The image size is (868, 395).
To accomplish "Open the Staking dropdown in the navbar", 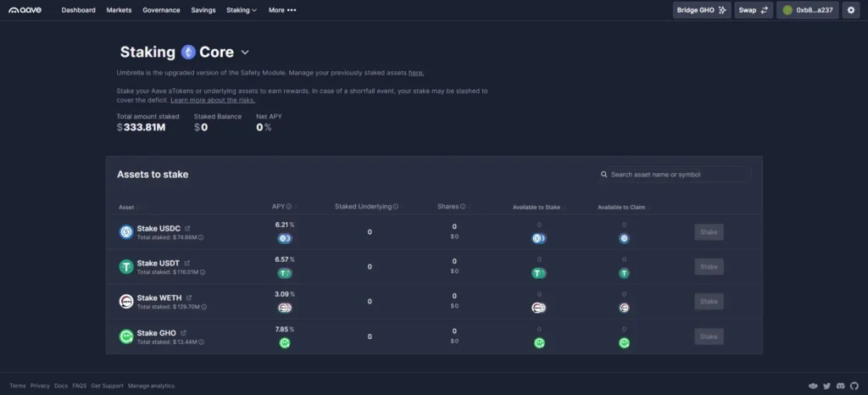I will [242, 10].
